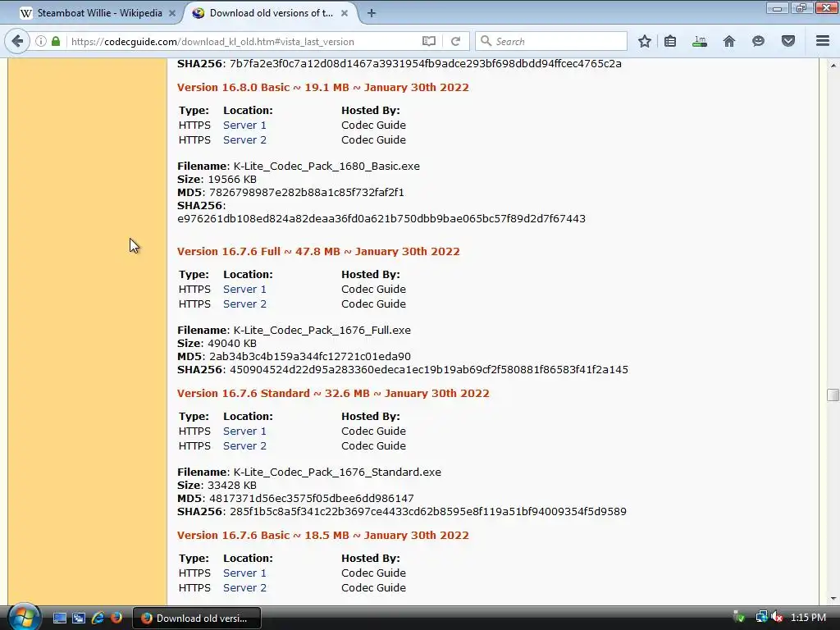Open the Windows Start orb
Screen dimensions: 840x630
click(23, 617)
